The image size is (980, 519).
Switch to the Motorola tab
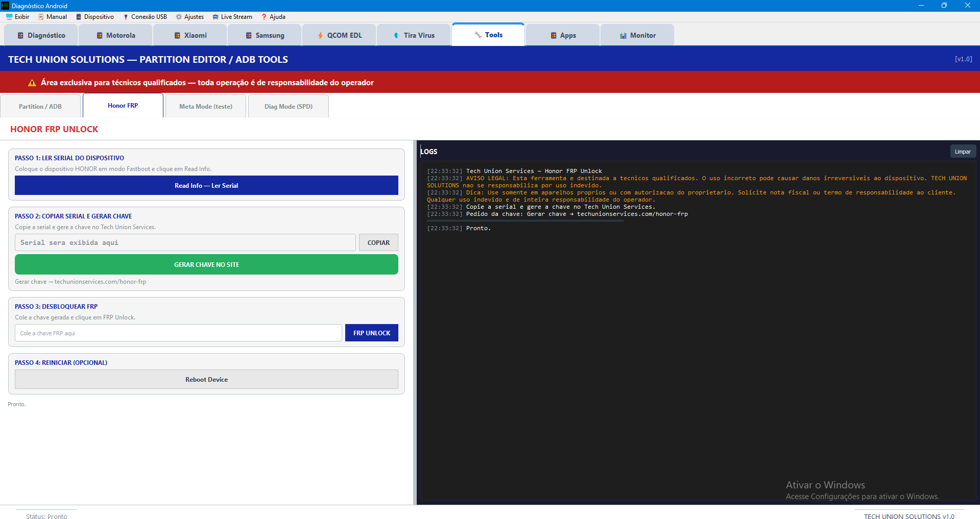click(x=115, y=35)
